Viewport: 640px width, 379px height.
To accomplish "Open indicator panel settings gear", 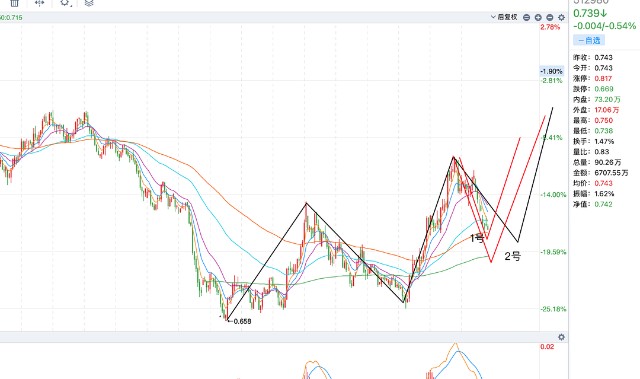I will pyautogui.click(x=562, y=337).
